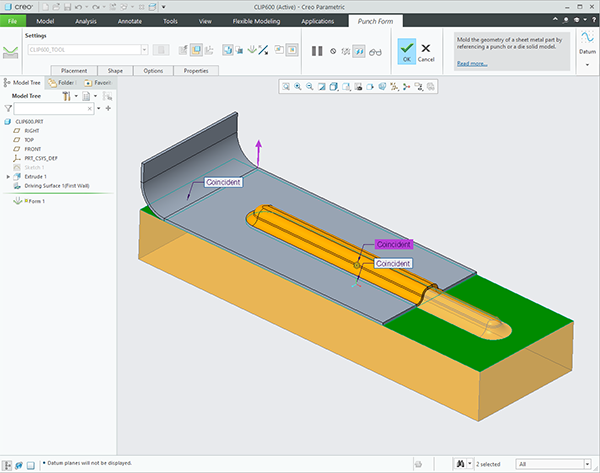Switch to the Folder browser tab
Viewport: 600px width, 473px height.
pos(62,83)
